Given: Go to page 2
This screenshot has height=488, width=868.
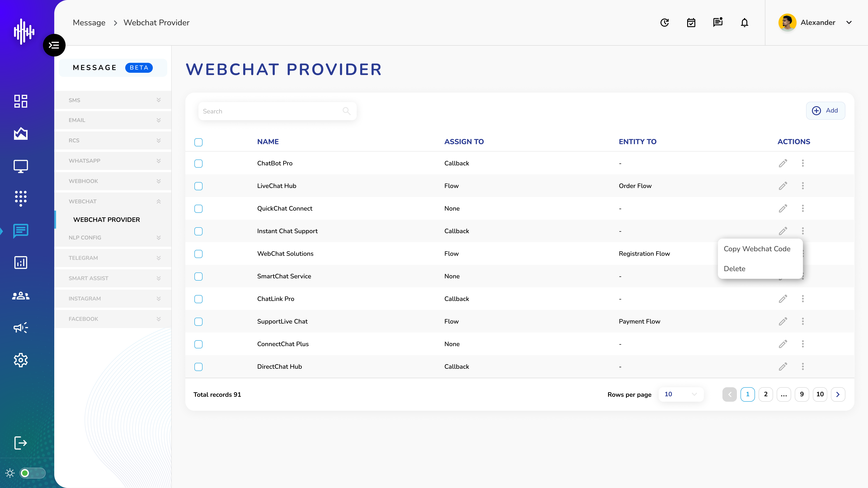Looking at the screenshot, I should point(766,394).
